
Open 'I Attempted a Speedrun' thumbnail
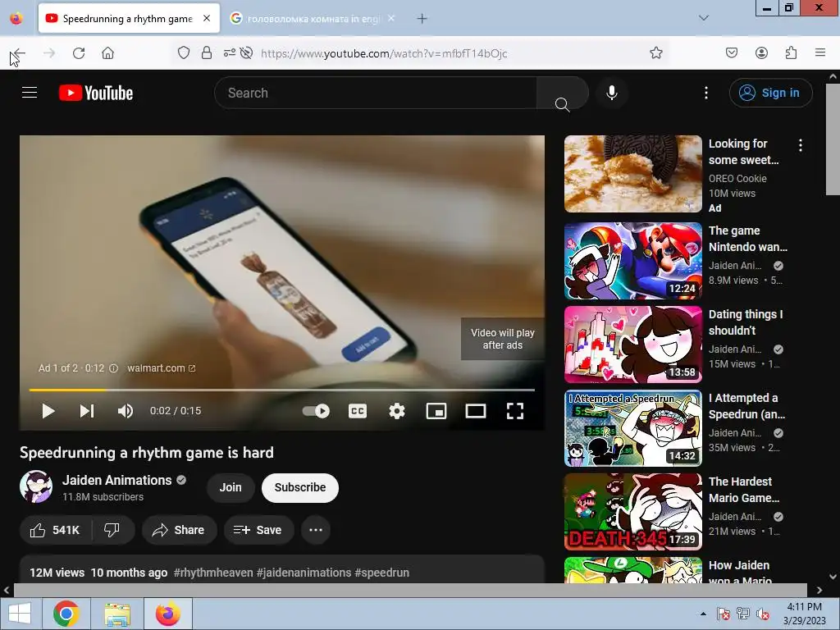click(632, 428)
